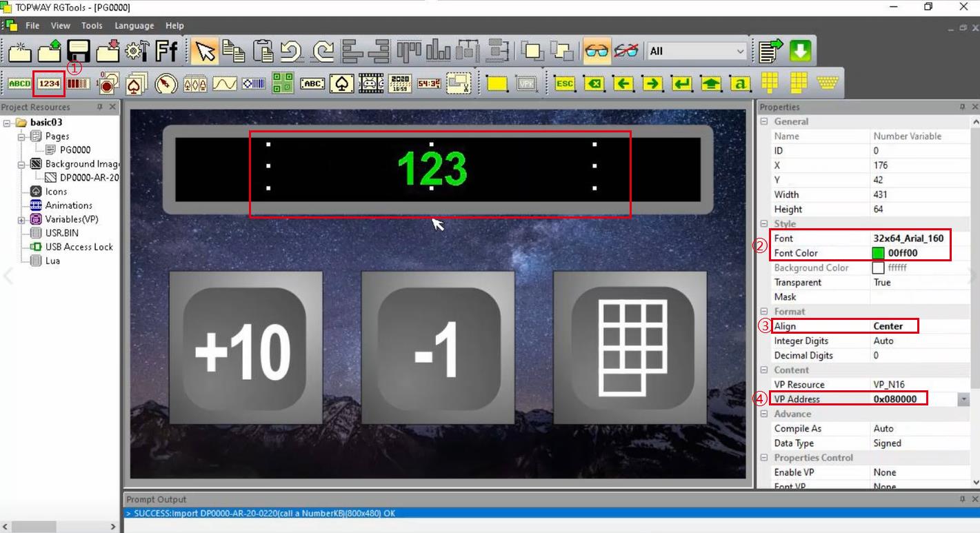Click the keypad button on canvas
The image size is (980, 533).
(x=630, y=347)
